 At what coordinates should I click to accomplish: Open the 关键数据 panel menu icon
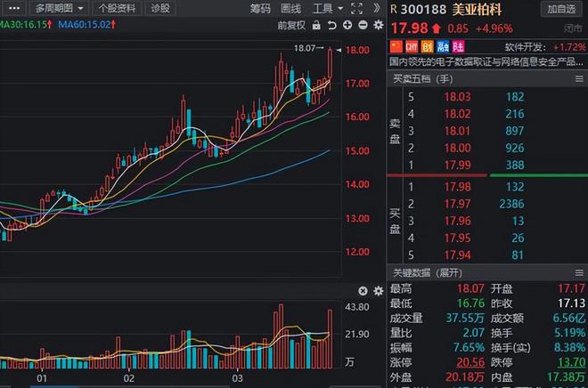[x=579, y=273]
